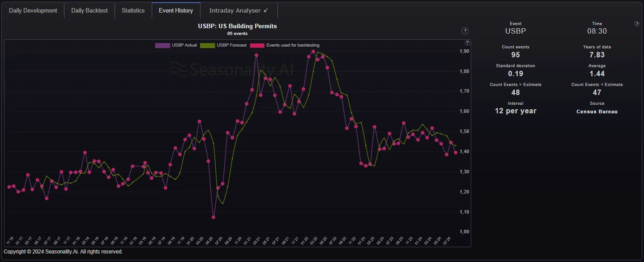
Task: Click the purple USBP Actual legend swatch
Action: [x=162, y=45]
